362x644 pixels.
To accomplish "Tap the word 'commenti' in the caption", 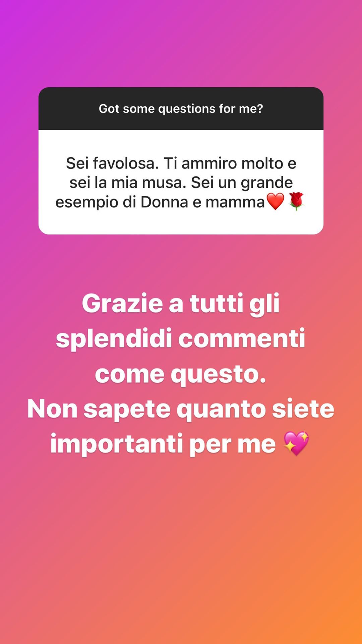I will pos(242,339).
